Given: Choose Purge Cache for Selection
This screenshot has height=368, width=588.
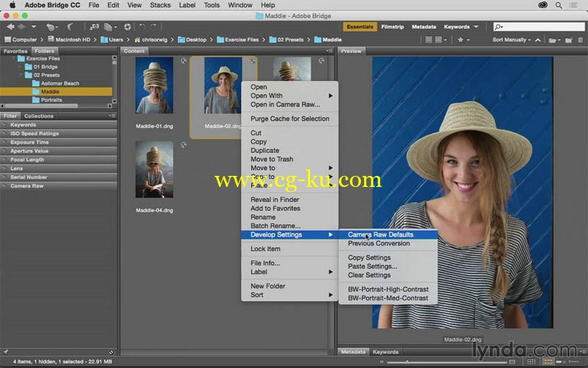Looking at the screenshot, I should (x=290, y=118).
